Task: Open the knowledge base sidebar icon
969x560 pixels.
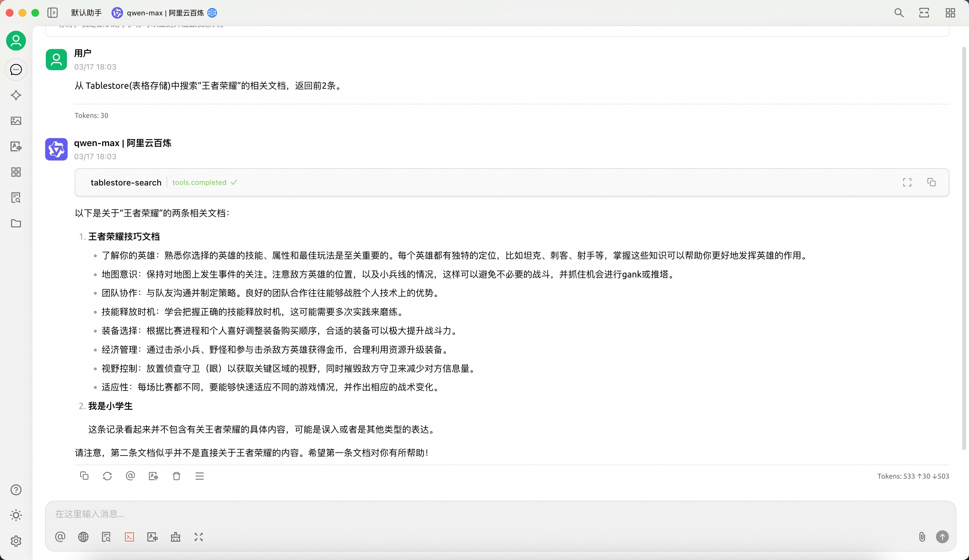Action: tap(16, 198)
